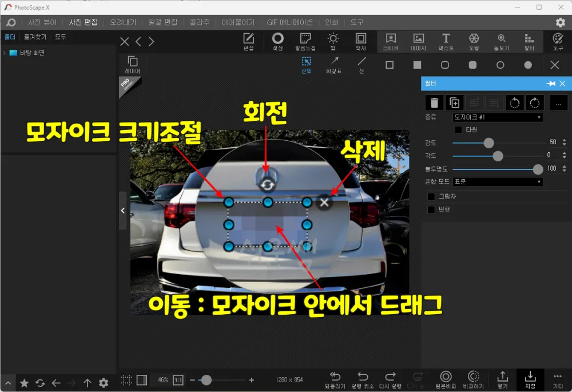Select the 도형 (Shapes) tool
Image resolution: width=572 pixels, height=392 pixels.
(474, 41)
